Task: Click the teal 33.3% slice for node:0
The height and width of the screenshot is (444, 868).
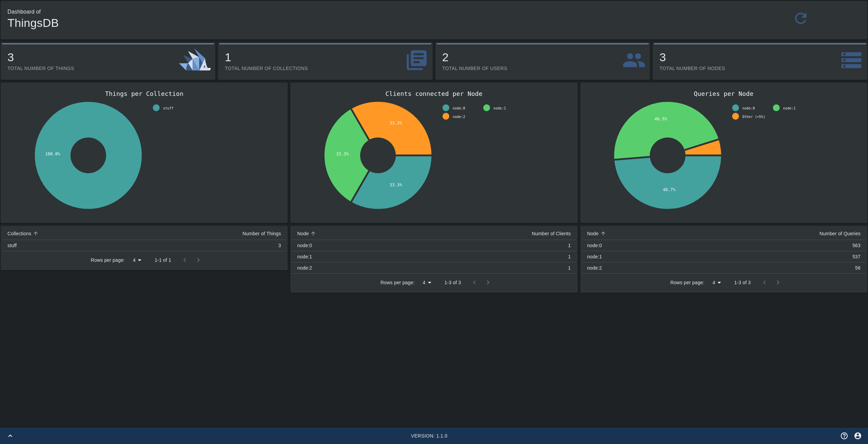Action: (396, 185)
